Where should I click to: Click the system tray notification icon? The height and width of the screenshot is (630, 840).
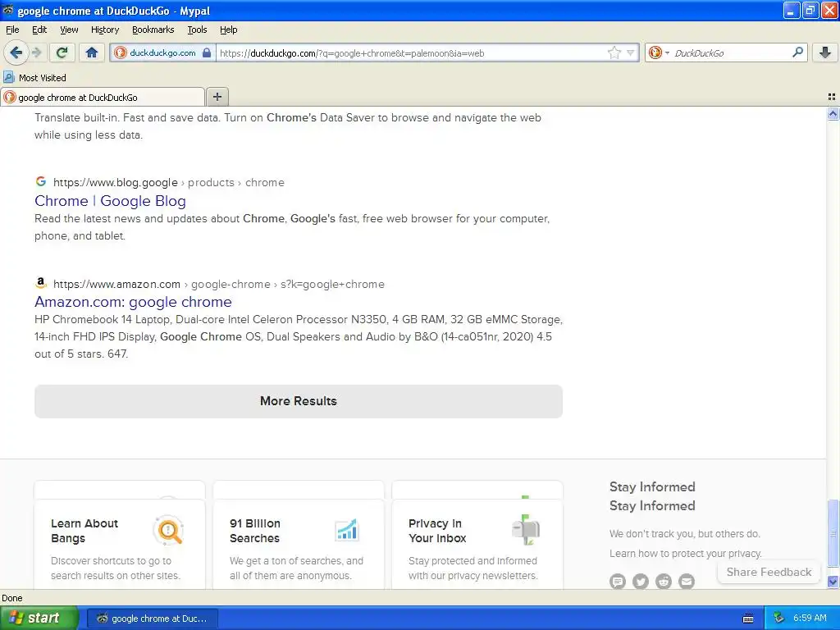[x=778, y=619]
